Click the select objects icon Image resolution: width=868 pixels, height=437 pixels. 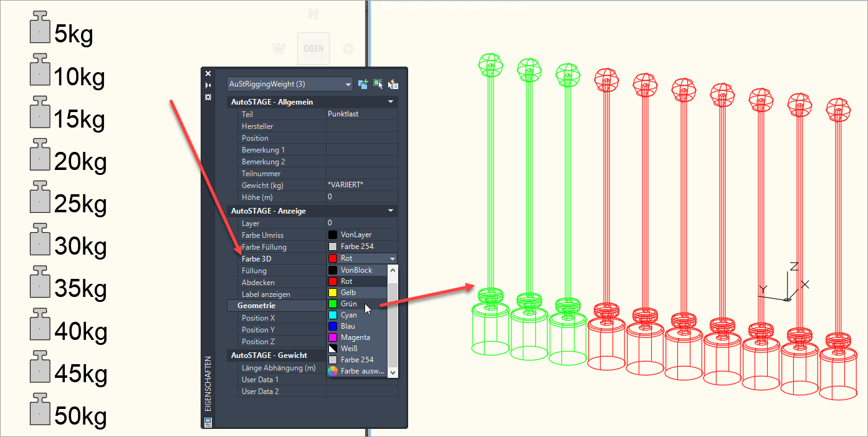[x=378, y=84]
